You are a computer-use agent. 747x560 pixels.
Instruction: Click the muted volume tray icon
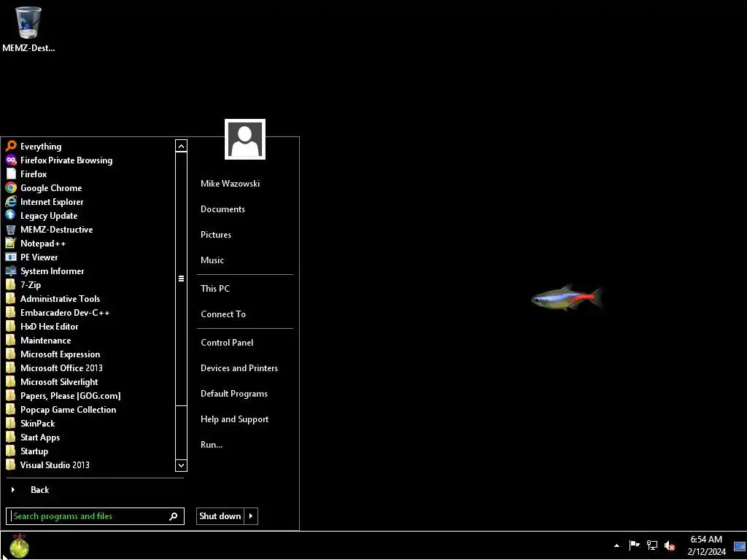click(x=670, y=545)
